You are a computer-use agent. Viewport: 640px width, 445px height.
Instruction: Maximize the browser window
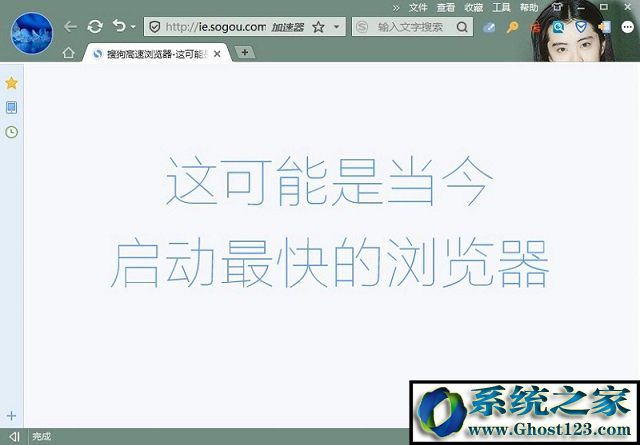tap(604, 7)
